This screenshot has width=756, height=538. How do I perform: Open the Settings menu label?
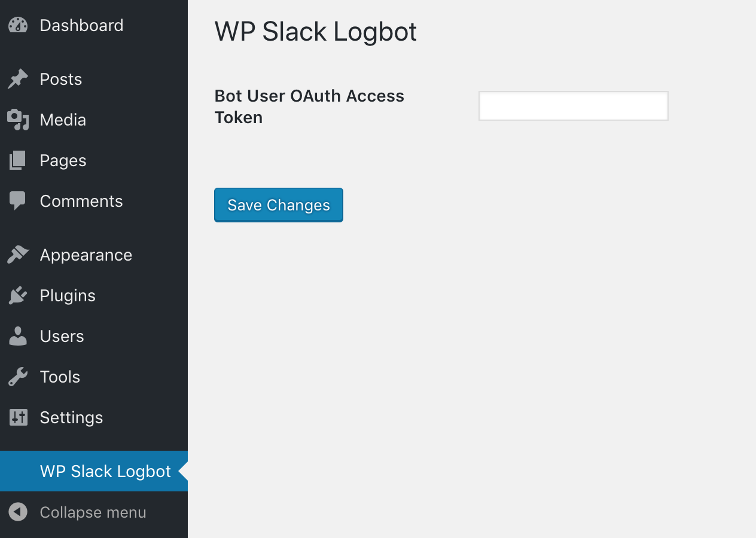(x=71, y=417)
